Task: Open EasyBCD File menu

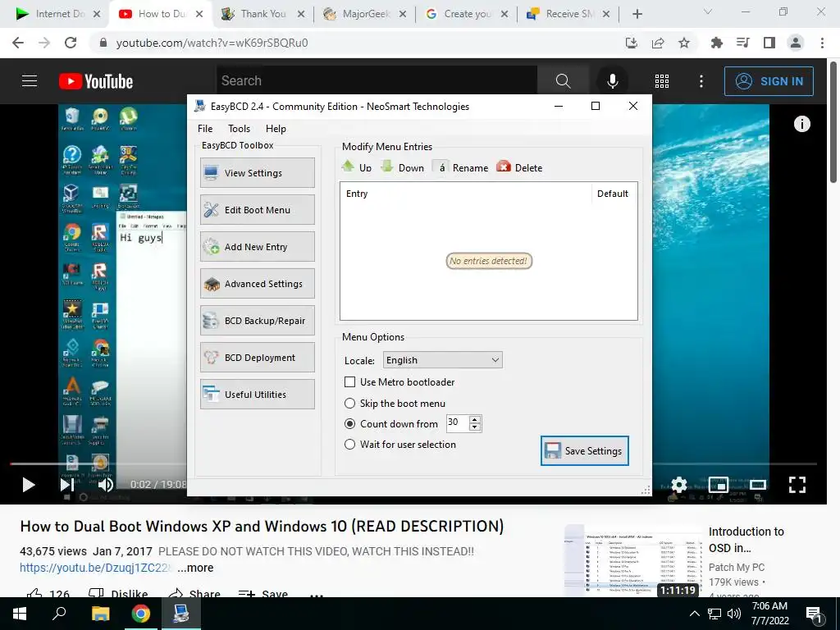Action: click(x=204, y=129)
